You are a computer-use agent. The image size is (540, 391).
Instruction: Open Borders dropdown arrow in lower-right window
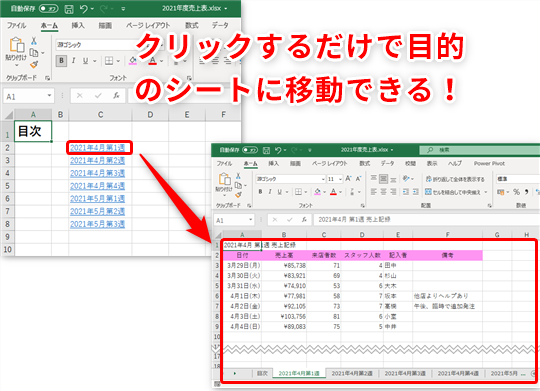(305, 192)
